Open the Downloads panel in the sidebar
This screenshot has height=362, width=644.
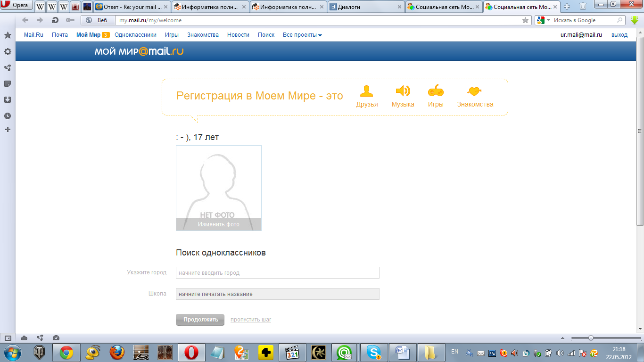tap(8, 99)
